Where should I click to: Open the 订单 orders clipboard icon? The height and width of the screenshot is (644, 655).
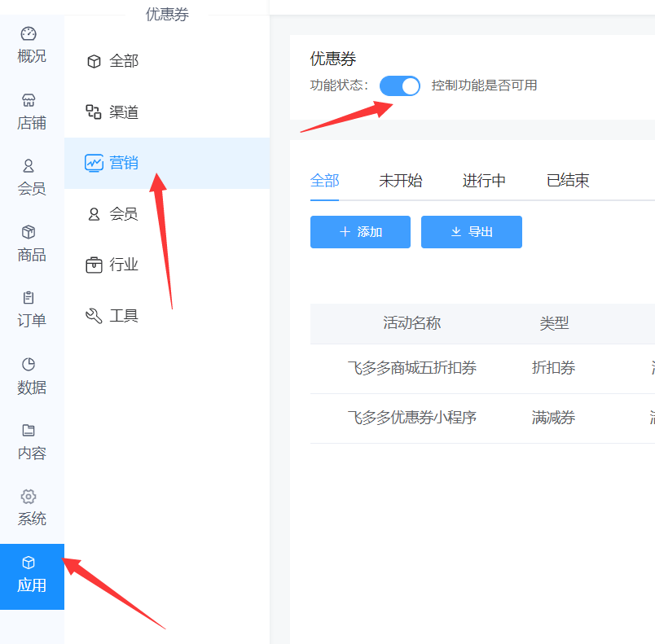[x=29, y=298]
